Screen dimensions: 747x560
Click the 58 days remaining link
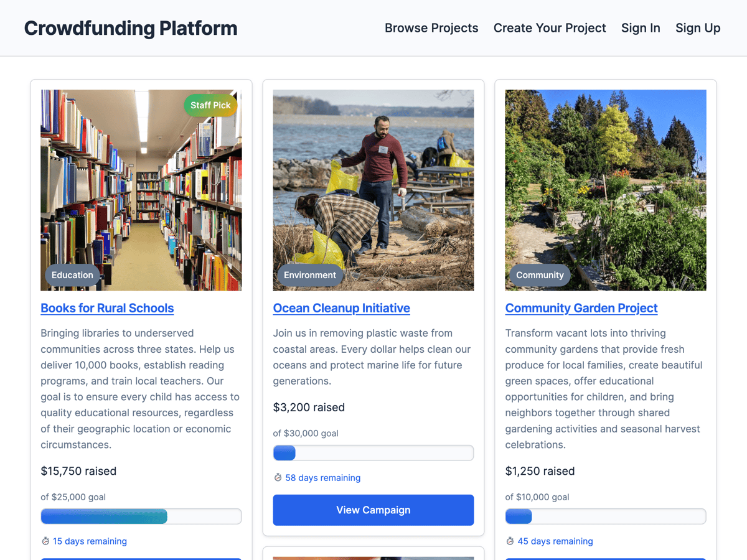coord(323,477)
